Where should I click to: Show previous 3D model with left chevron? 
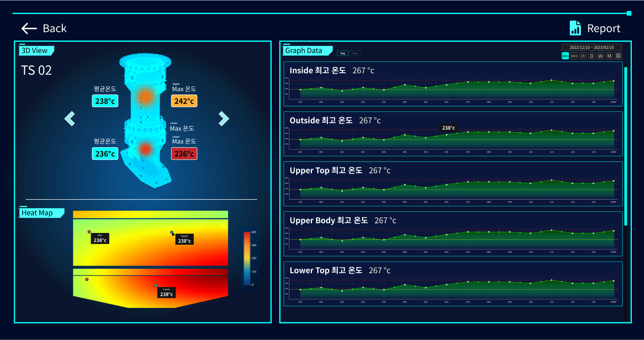tap(70, 119)
